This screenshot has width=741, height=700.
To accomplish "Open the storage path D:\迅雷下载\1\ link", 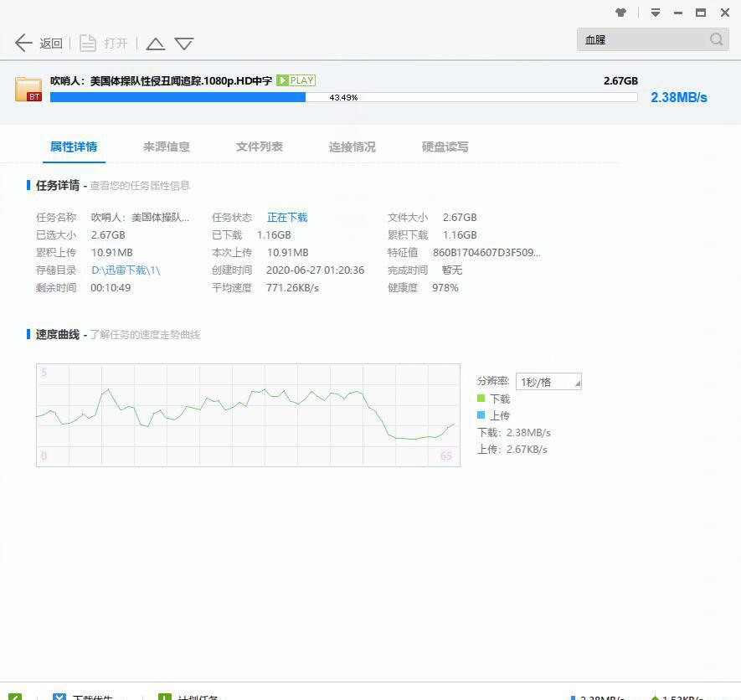I will (126, 270).
